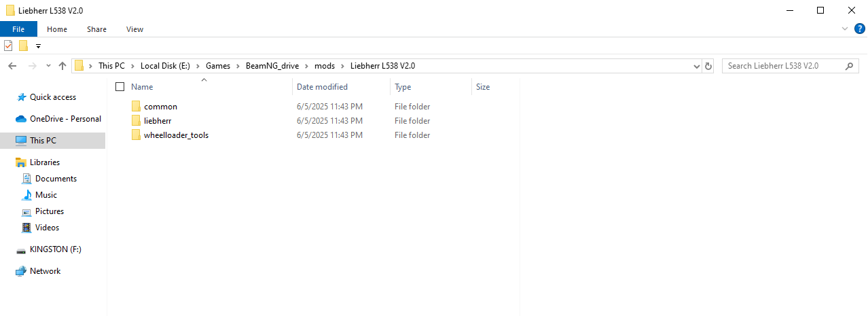Click the Pictures library icon
The image size is (868, 316).
(26, 211)
